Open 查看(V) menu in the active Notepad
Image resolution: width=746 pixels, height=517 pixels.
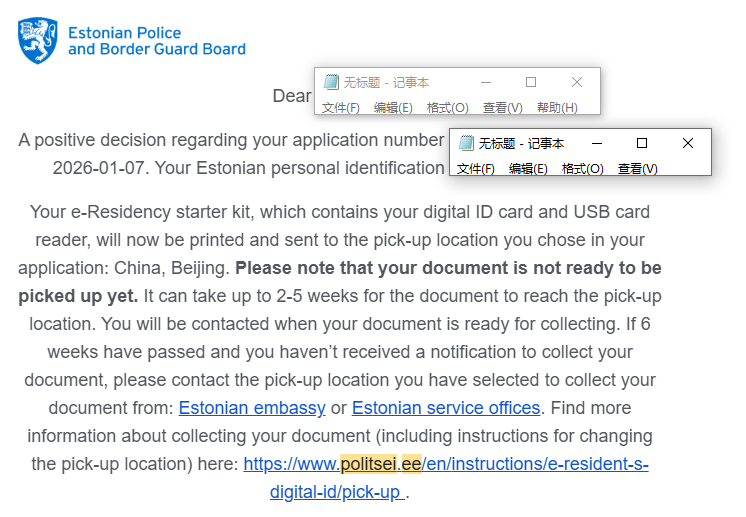638,169
